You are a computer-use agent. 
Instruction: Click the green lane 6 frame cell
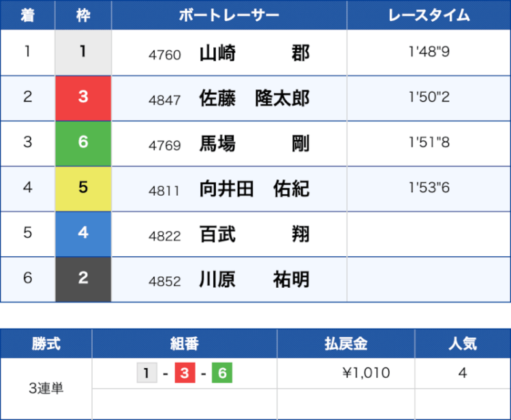click(x=83, y=143)
